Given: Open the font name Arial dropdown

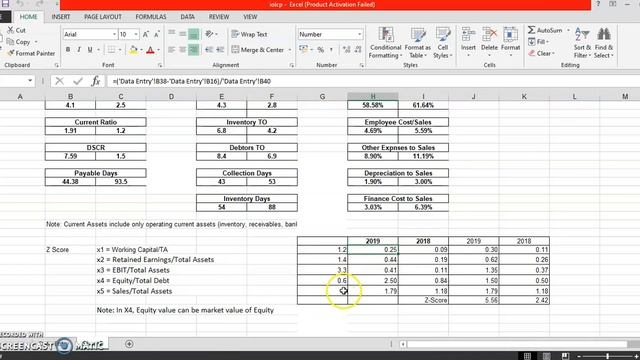Looking at the screenshot, I should (x=114, y=34).
